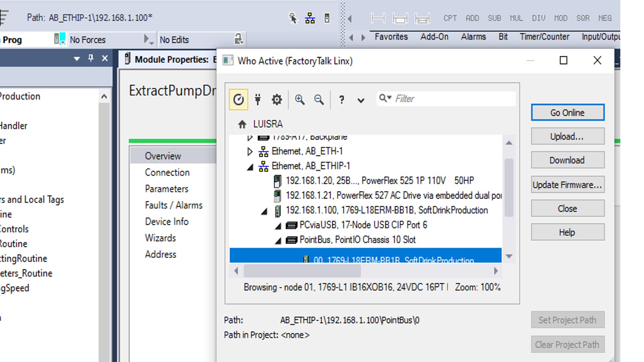Switch to the Timer/Counter instruction tab
The width and height of the screenshot is (644, 362).
click(544, 37)
